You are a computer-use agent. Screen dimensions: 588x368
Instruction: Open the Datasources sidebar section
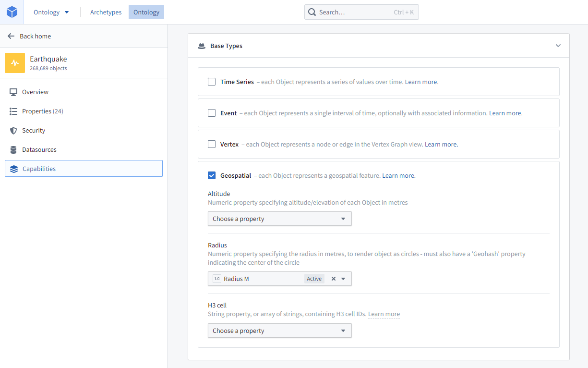[84, 149]
